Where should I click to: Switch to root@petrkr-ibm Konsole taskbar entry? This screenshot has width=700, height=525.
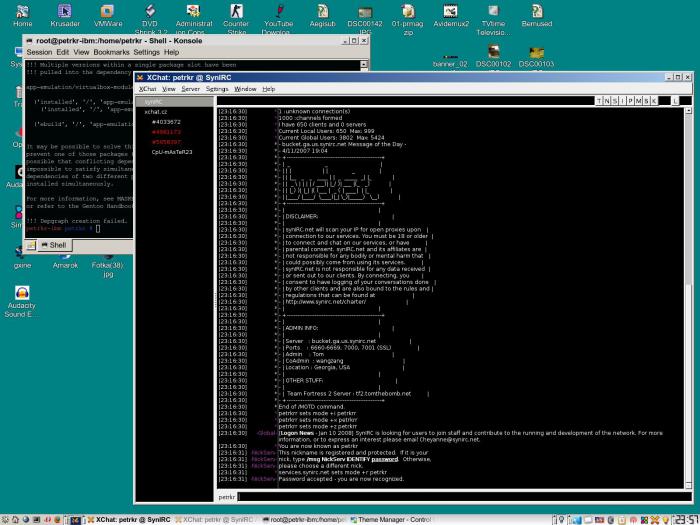pos(304,520)
